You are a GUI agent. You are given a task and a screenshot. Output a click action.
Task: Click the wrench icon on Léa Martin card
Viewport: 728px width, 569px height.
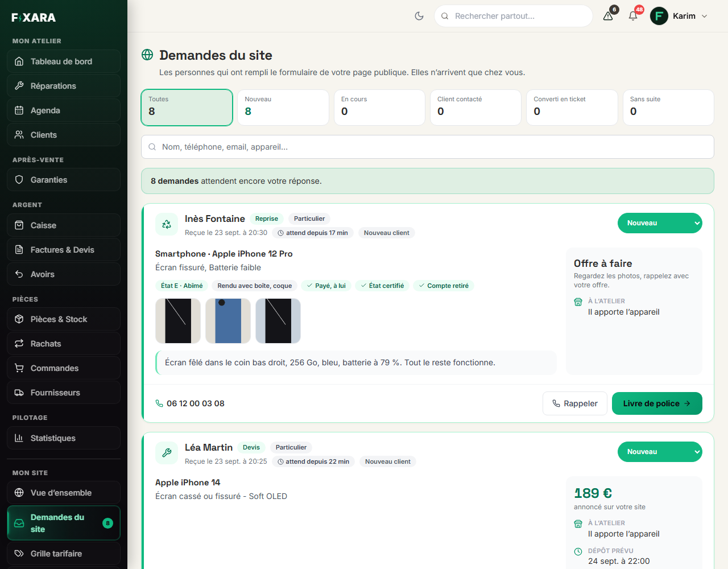click(167, 453)
